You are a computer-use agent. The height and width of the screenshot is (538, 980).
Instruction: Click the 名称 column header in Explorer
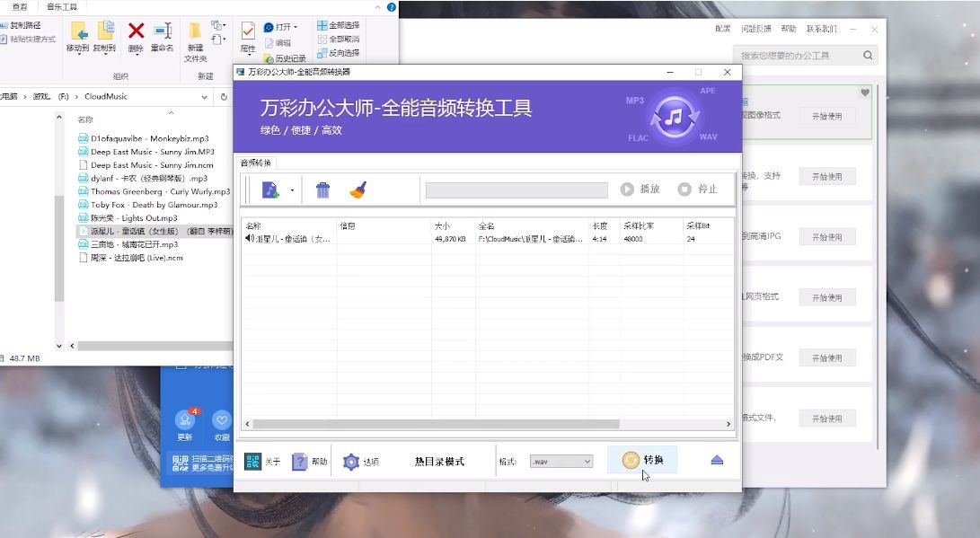pos(85,119)
